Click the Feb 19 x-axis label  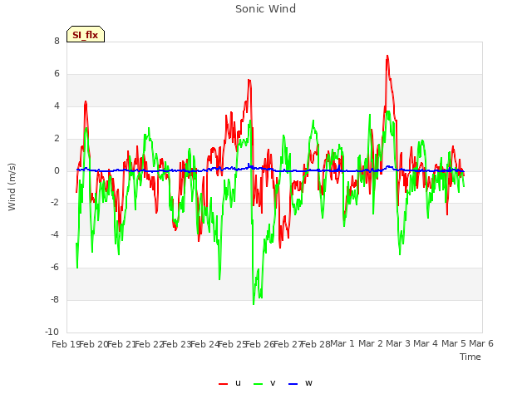tap(66, 344)
